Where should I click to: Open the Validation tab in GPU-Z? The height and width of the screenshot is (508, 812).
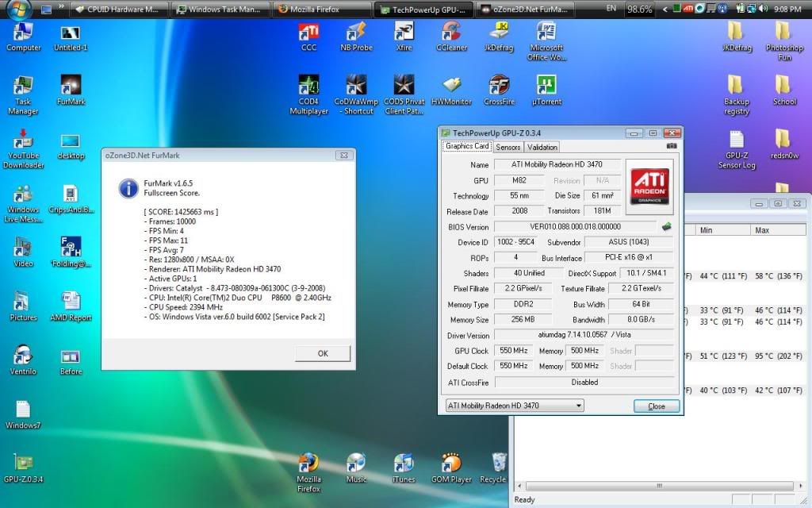[542, 147]
